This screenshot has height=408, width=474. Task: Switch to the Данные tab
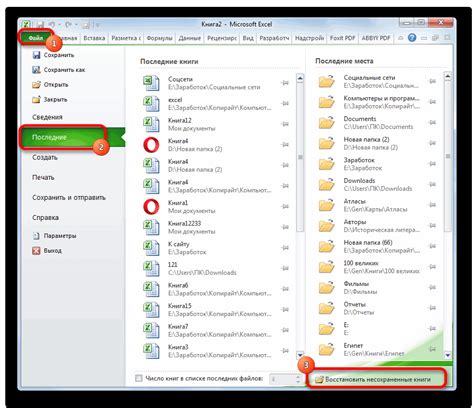pos(190,38)
